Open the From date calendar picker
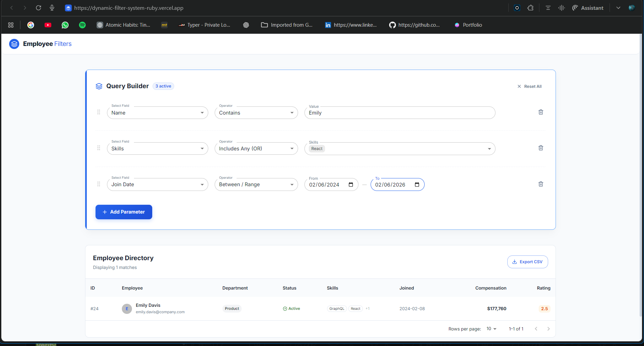The image size is (644, 346). (x=351, y=185)
